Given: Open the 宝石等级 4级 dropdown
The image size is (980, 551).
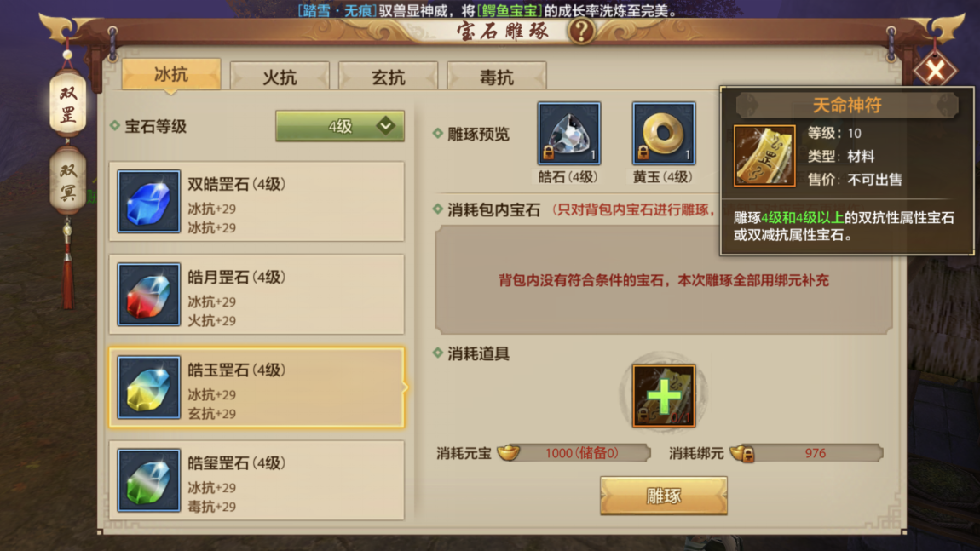Looking at the screenshot, I should tap(340, 126).
